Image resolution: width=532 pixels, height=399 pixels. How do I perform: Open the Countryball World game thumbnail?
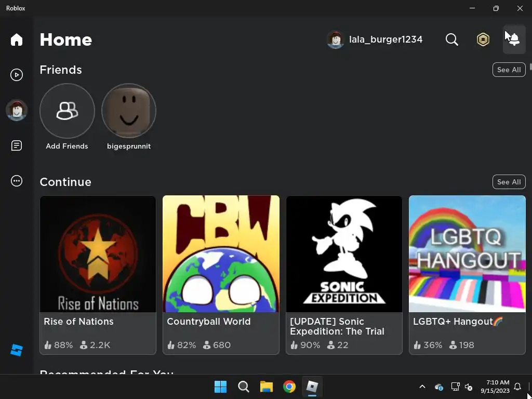click(221, 254)
